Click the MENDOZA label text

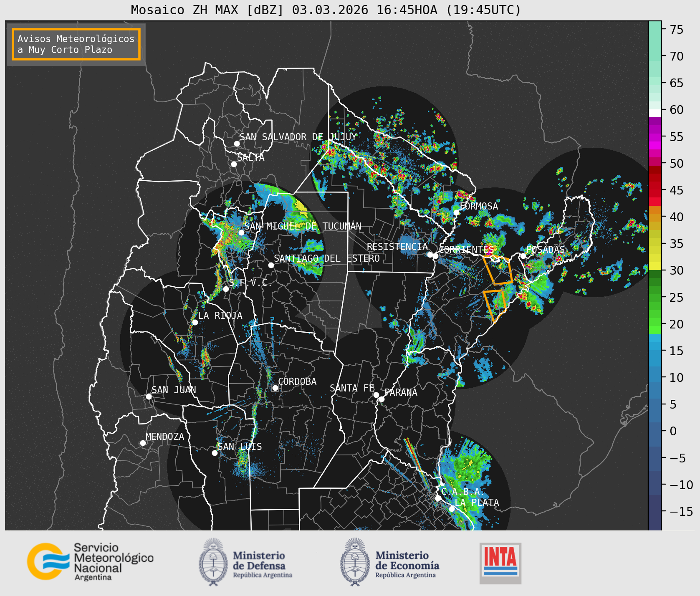click(x=165, y=437)
